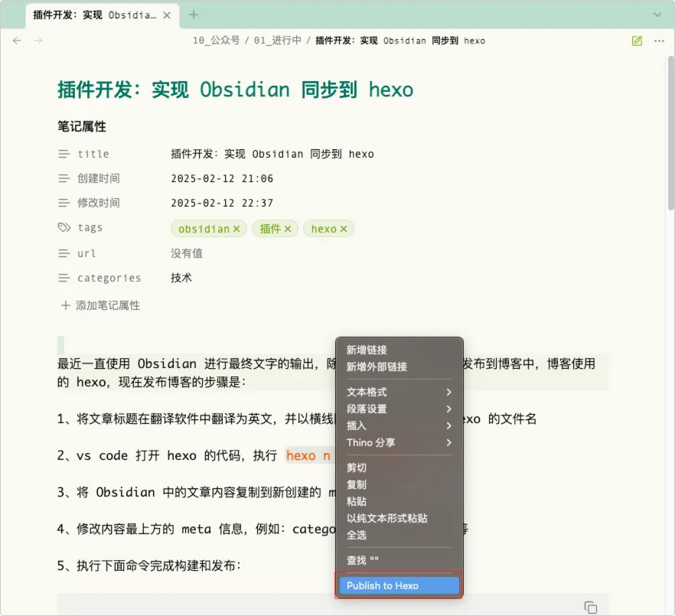Click the 笔记属性 heading
This screenshot has height=616, width=675.
pos(82,126)
